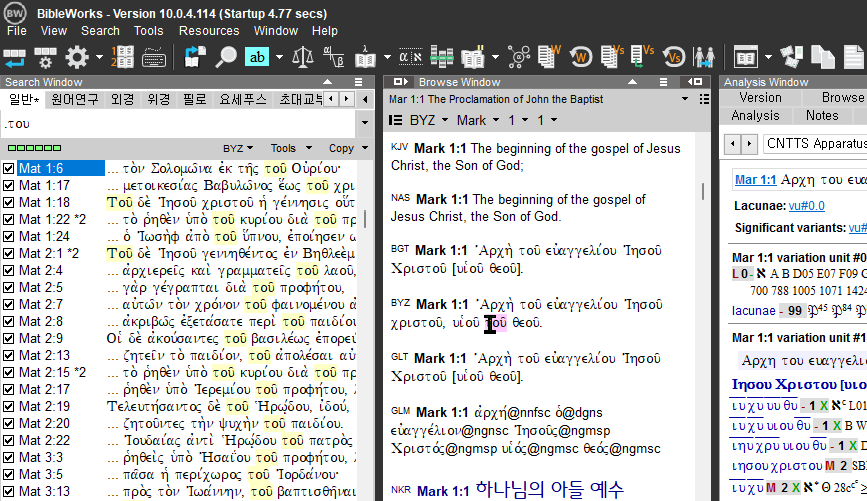Toggle the checkbox beside Mat 1:18
The height and width of the screenshot is (501, 867).
pyautogui.click(x=8, y=202)
